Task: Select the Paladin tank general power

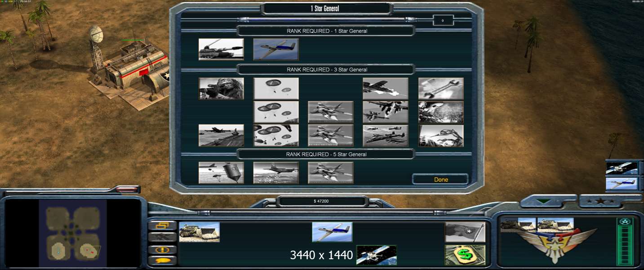Action: tap(221, 49)
